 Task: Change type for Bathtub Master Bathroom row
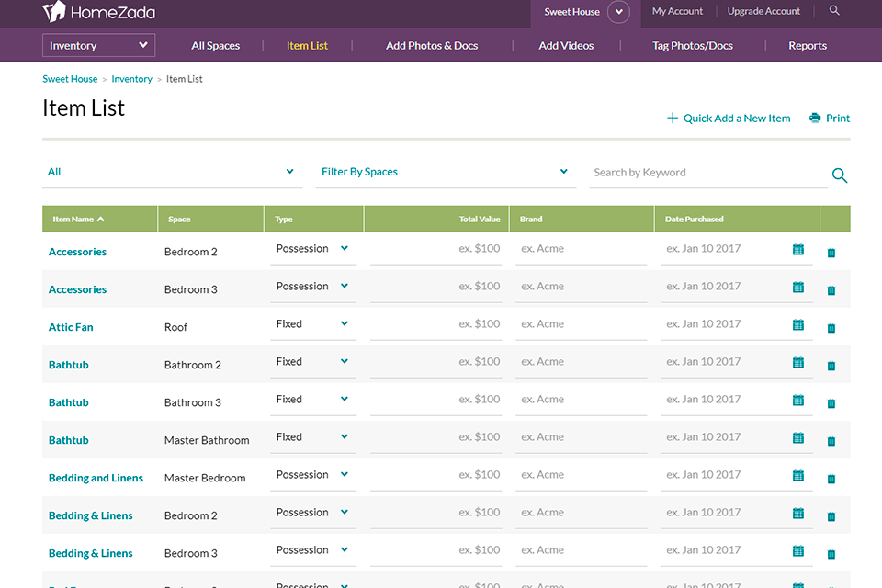click(x=312, y=437)
